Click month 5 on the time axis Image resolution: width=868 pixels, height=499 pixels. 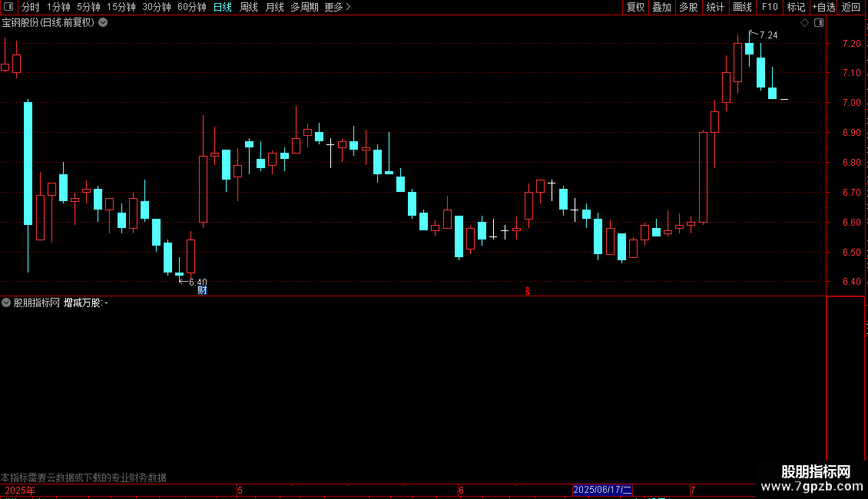click(x=240, y=490)
